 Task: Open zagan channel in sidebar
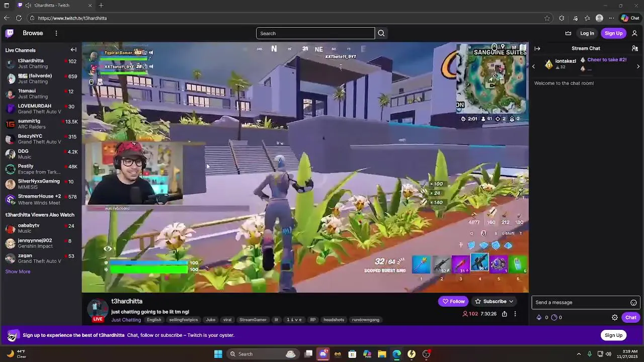pos(41,258)
